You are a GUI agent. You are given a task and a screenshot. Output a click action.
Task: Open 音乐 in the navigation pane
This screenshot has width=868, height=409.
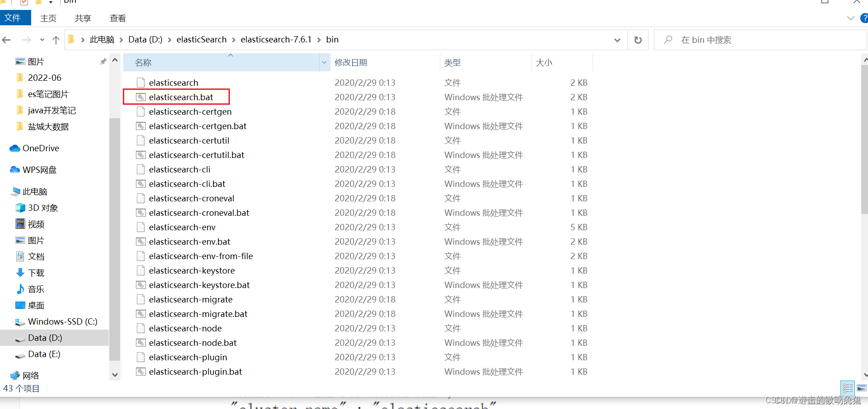pyautogui.click(x=36, y=289)
